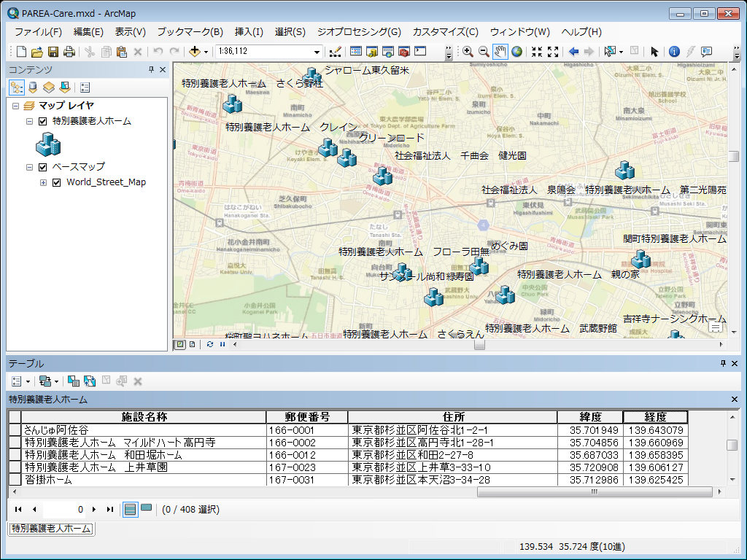This screenshot has height=560, width=747.
Task: Click the HTML Popup tool icon
Action: tap(706, 52)
